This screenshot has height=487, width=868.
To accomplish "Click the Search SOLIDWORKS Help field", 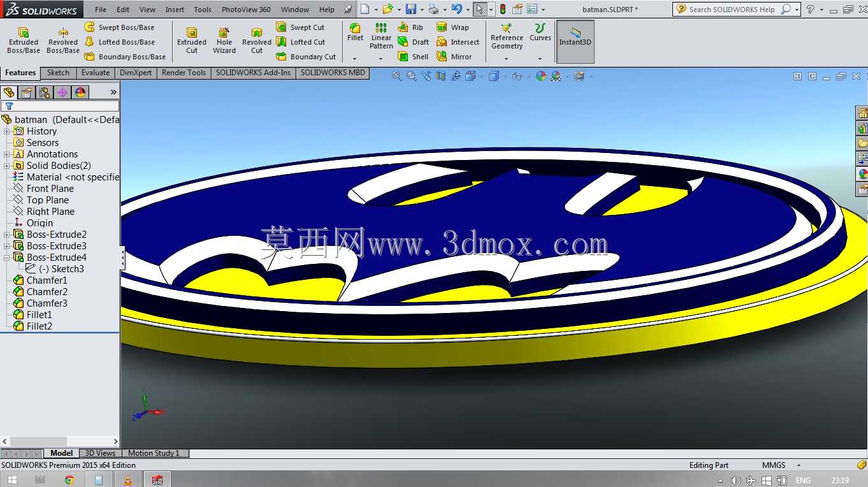I will coord(732,10).
